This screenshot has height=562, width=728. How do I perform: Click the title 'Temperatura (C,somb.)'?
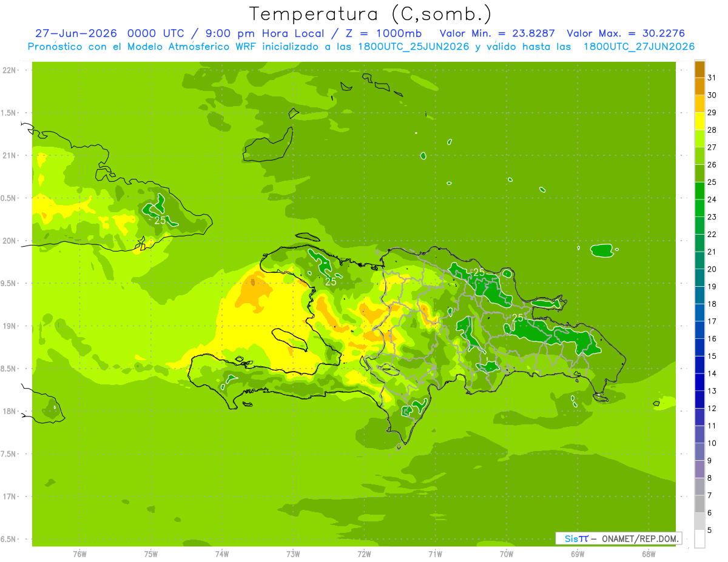tap(370, 14)
